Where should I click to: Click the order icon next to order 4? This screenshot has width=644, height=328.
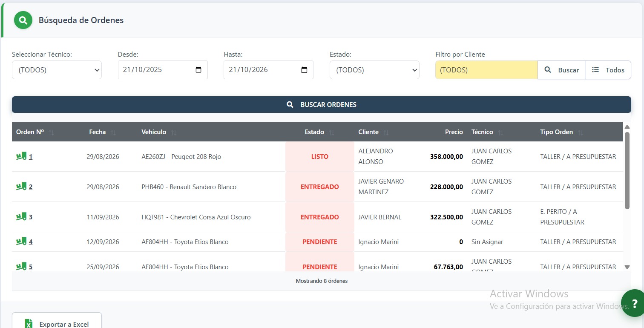pos(21,242)
